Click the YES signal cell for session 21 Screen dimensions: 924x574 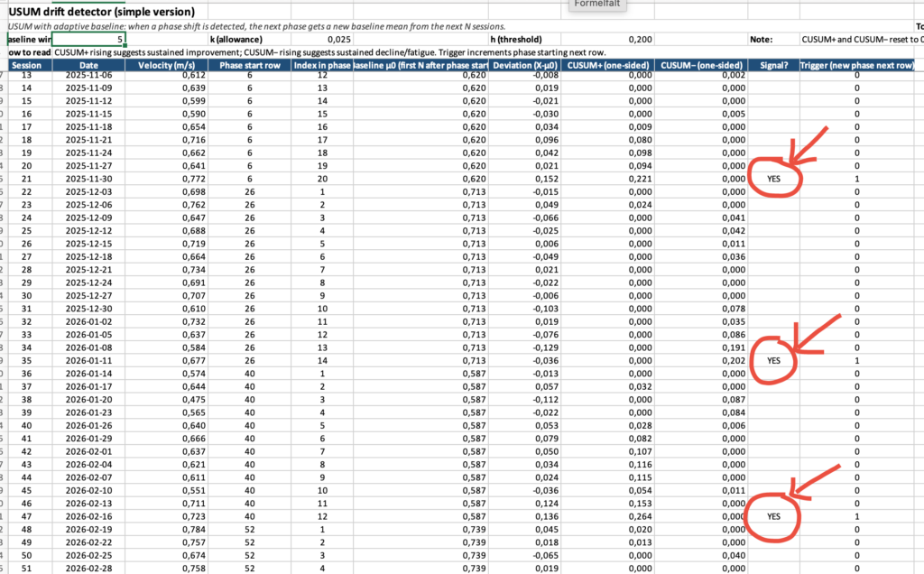(773, 179)
